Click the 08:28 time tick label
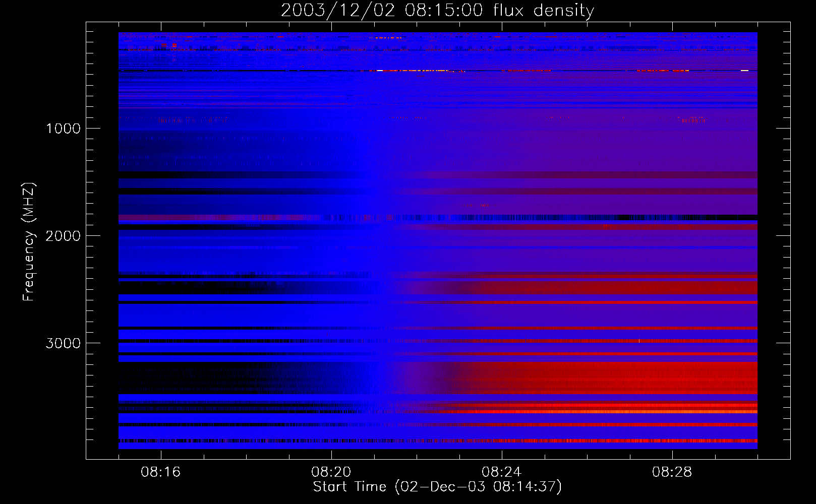The width and height of the screenshot is (816, 504). point(672,472)
